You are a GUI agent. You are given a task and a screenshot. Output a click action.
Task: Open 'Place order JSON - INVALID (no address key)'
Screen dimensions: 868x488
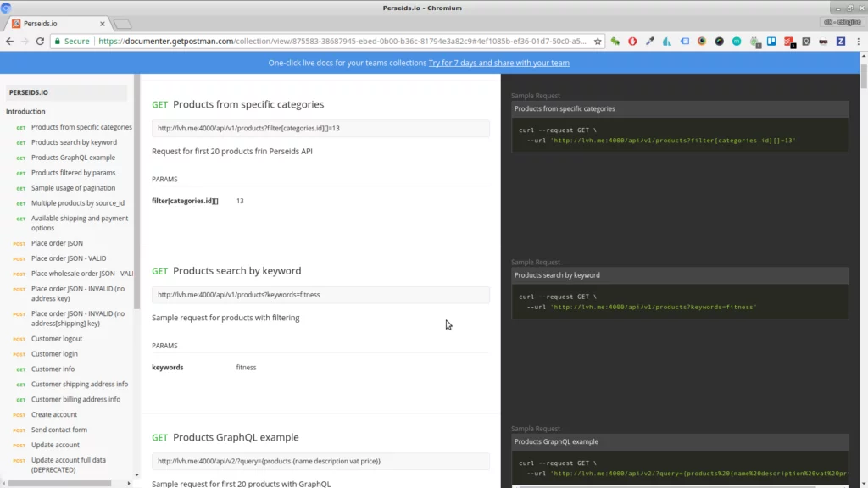(77, 293)
